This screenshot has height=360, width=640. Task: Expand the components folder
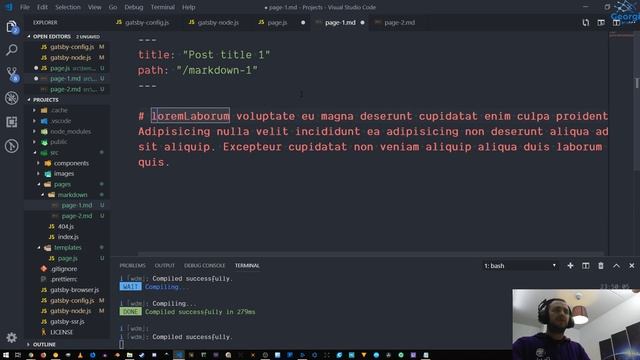(71, 163)
